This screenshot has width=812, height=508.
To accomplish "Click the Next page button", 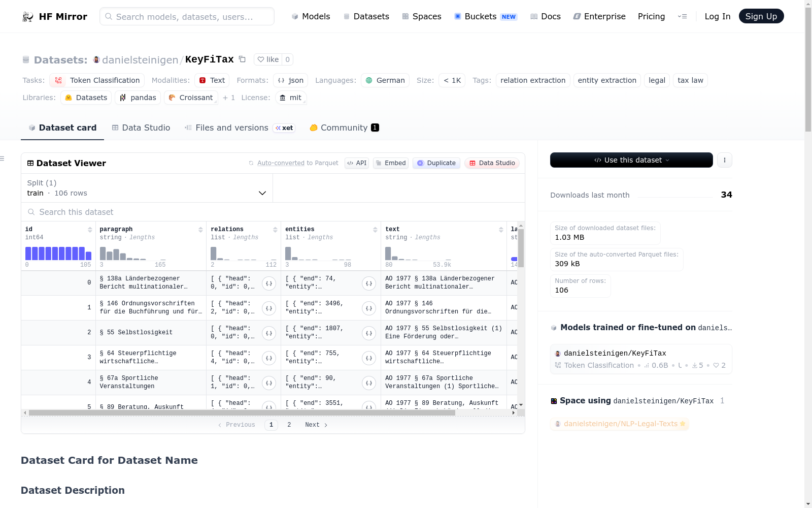I will 316,425.
